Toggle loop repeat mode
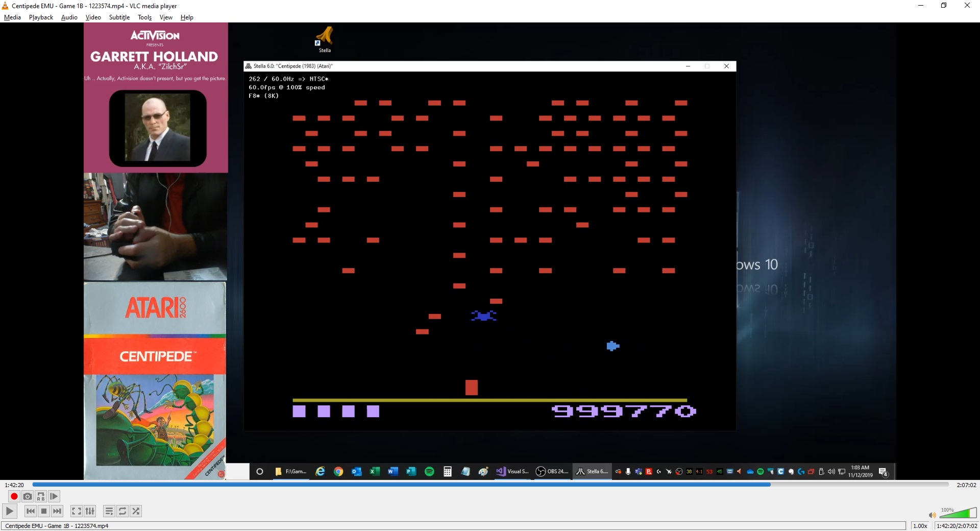 click(x=122, y=511)
